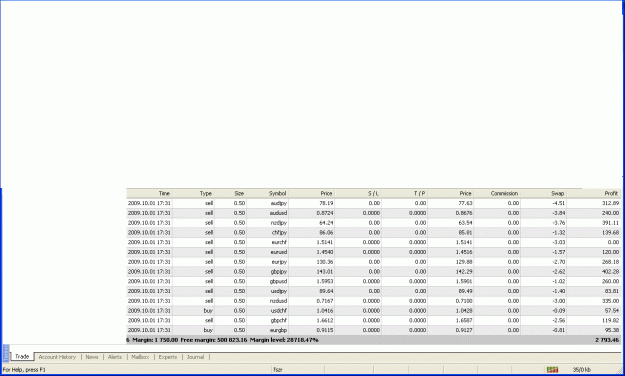Viewport: 625px width, 376px height.
Task: Select the gbpusd order symbol
Action: click(278, 281)
